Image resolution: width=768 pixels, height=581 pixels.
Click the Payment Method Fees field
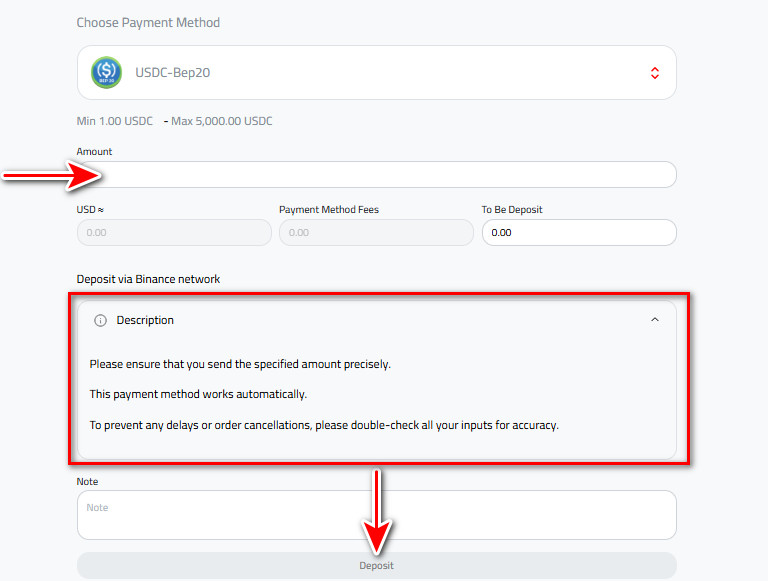(376, 232)
